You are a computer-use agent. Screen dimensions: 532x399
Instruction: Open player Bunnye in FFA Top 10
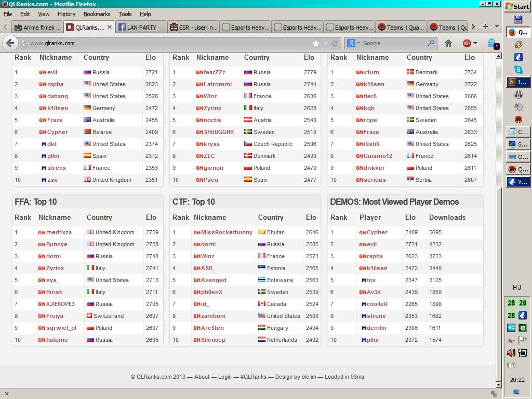(x=57, y=244)
